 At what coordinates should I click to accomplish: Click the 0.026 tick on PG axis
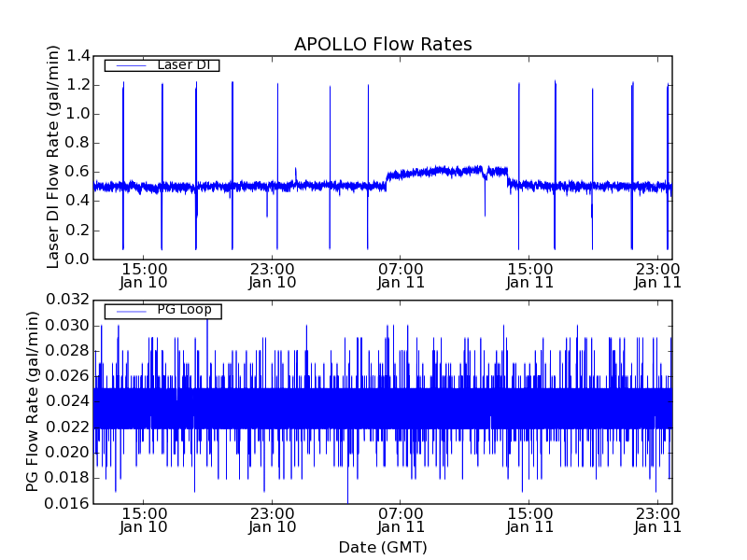[x=67, y=376]
